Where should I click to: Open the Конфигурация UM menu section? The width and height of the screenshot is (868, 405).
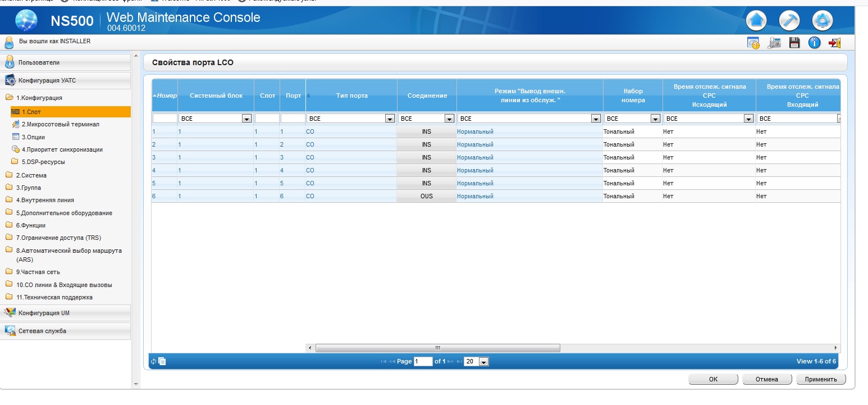(66, 313)
